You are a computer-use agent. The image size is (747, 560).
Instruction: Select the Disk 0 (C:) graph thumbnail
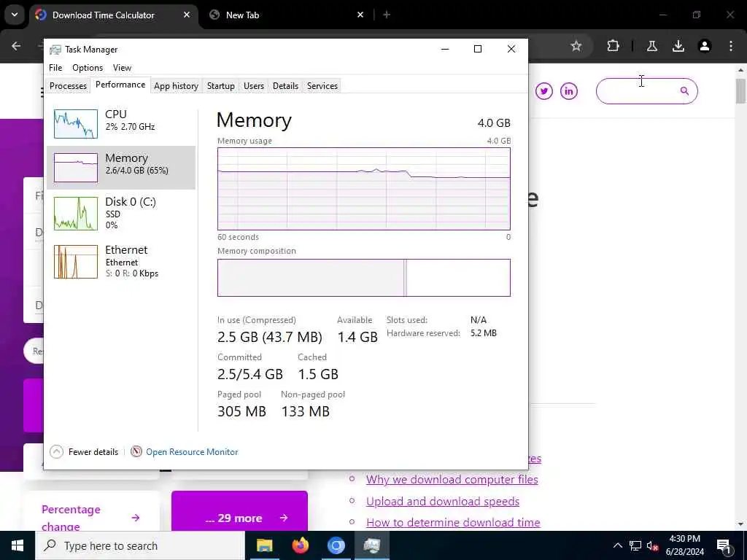(76, 214)
